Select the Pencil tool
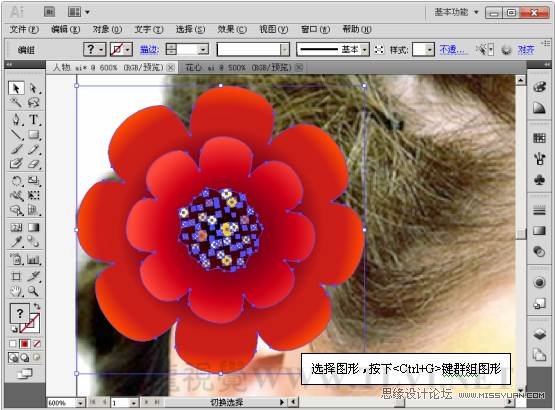The width and height of the screenshot is (555, 410). tap(34, 149)
